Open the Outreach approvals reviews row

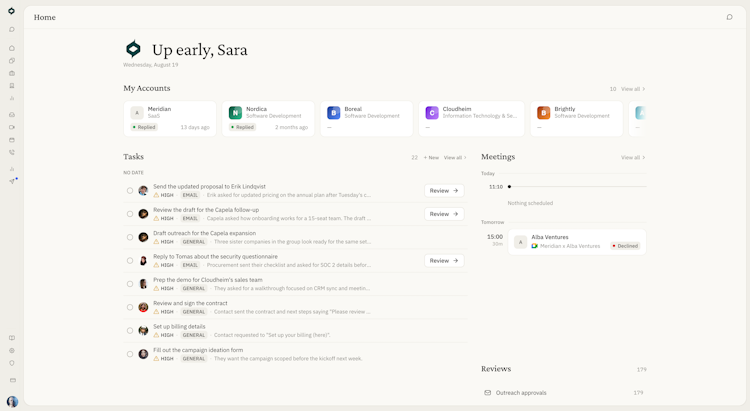pos(563,393)
